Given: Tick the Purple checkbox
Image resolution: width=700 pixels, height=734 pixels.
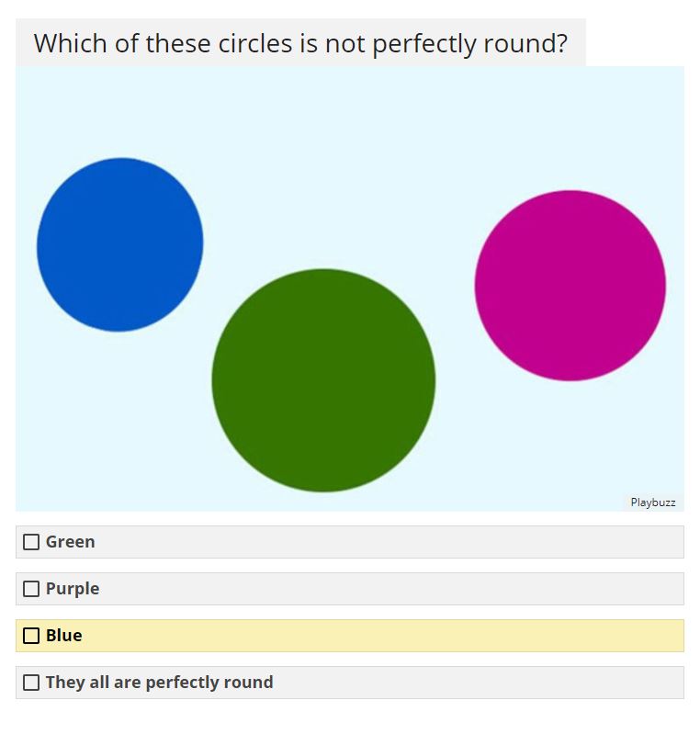Looking at the screenshot, I should [31, 589].
